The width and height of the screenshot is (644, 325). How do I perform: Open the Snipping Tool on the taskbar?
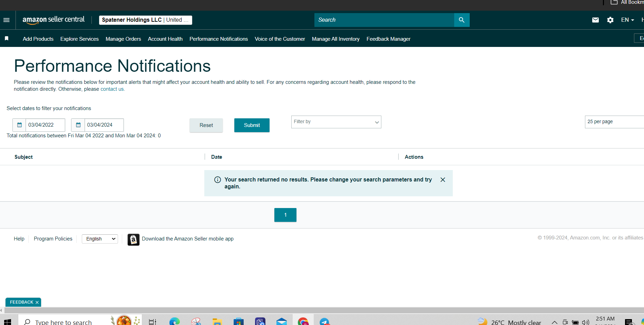pos(196,322)
